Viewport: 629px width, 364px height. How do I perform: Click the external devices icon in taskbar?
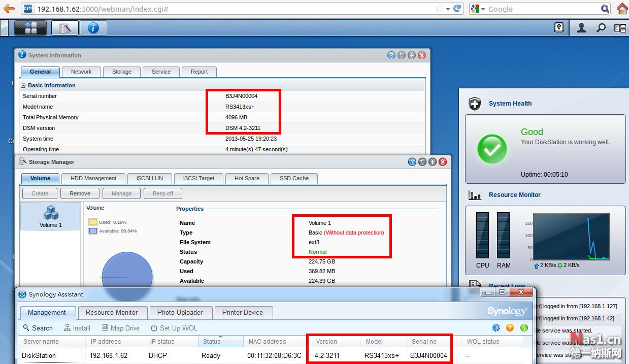tap(559, 28)
